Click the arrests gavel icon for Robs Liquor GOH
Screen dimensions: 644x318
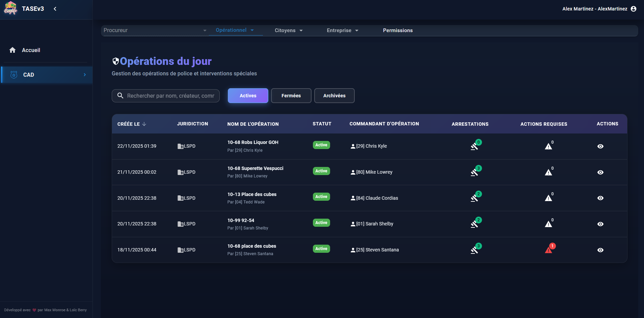[x=475, y=146]
